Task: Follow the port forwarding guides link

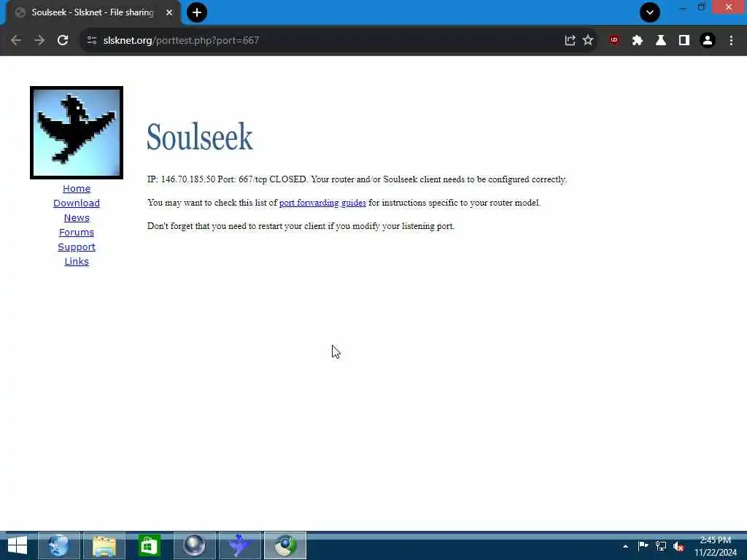Action: tap(322, 203)
